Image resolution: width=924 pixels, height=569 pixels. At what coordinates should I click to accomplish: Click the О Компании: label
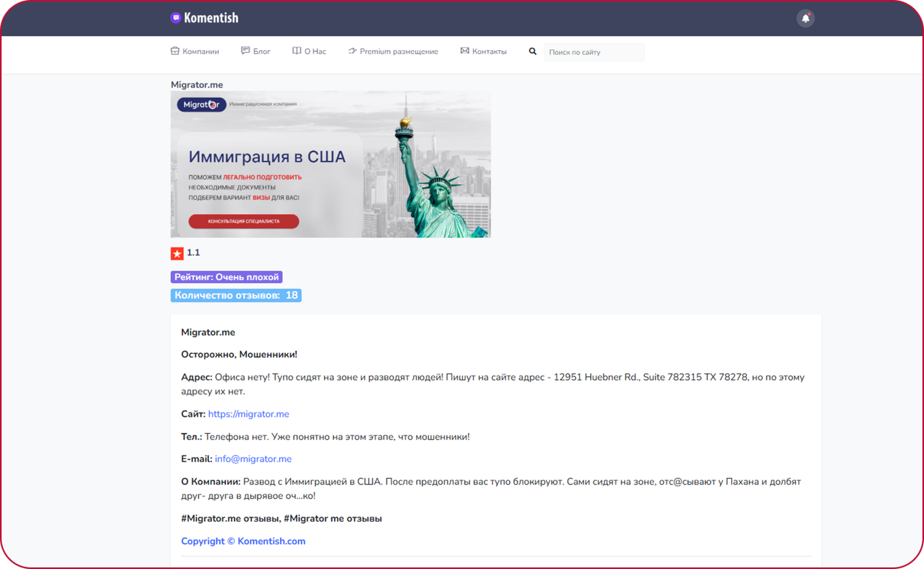tap(211, 482)
